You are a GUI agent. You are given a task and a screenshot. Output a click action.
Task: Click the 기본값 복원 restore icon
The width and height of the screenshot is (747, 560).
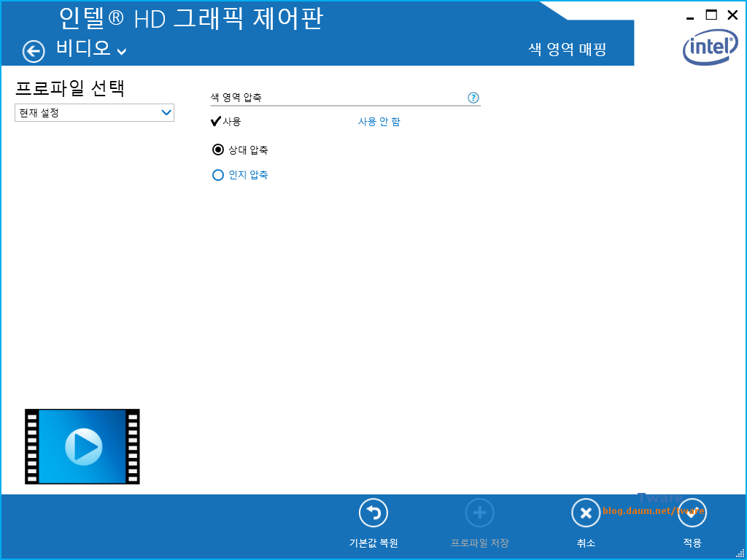coord(373,513)
